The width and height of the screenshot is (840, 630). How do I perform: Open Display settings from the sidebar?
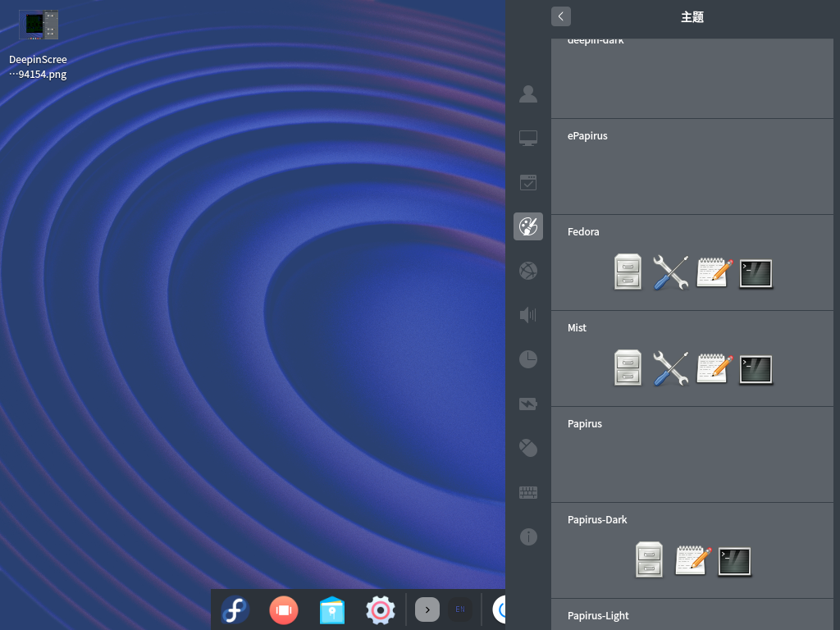tap(528, 137)
